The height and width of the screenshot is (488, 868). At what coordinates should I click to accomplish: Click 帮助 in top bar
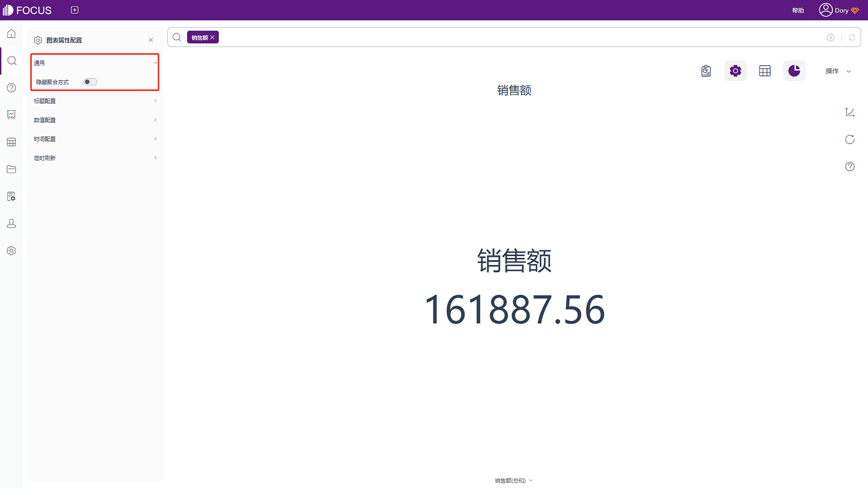pyautogui.click(x=798, y=11)
